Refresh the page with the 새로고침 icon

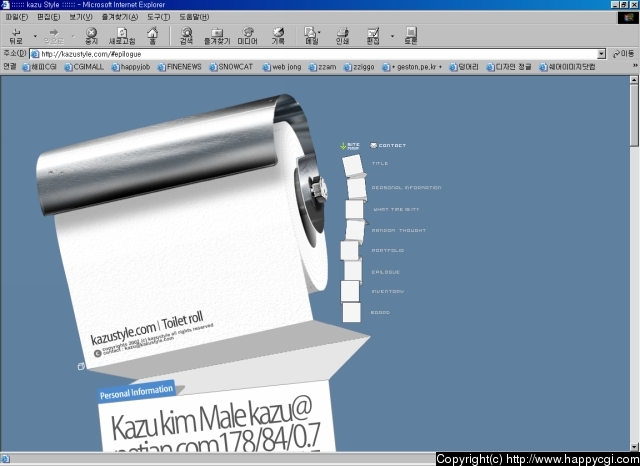pos(122,36)
